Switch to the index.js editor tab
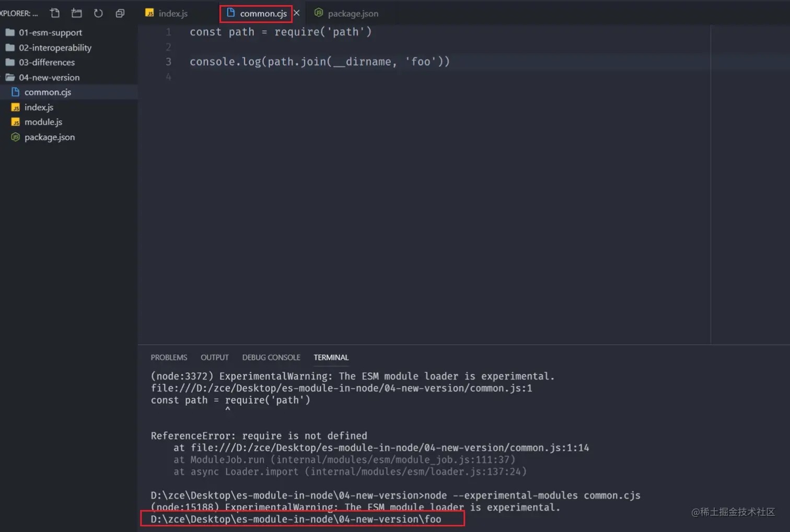790x532 pixels. [x=172, y=13]
